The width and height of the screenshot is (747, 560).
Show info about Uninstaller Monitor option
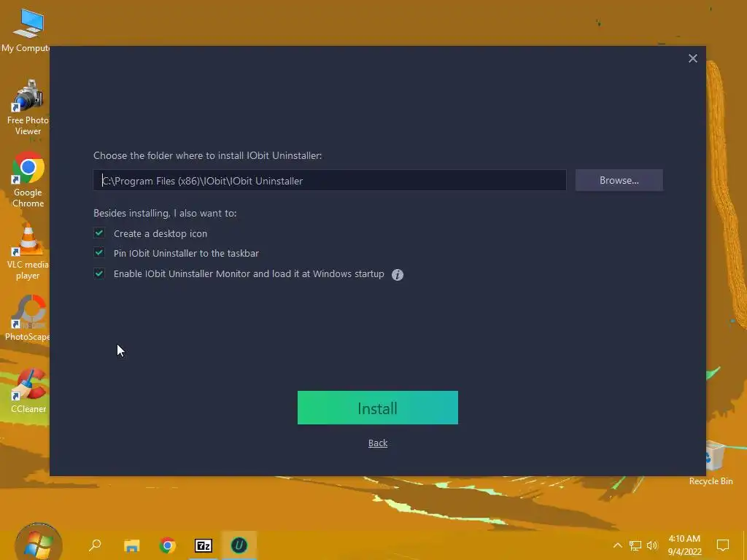point(398,275)
